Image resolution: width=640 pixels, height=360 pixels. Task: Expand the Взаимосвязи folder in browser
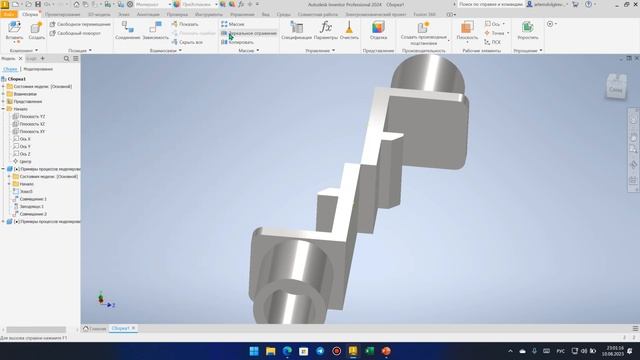pos(3,94)
